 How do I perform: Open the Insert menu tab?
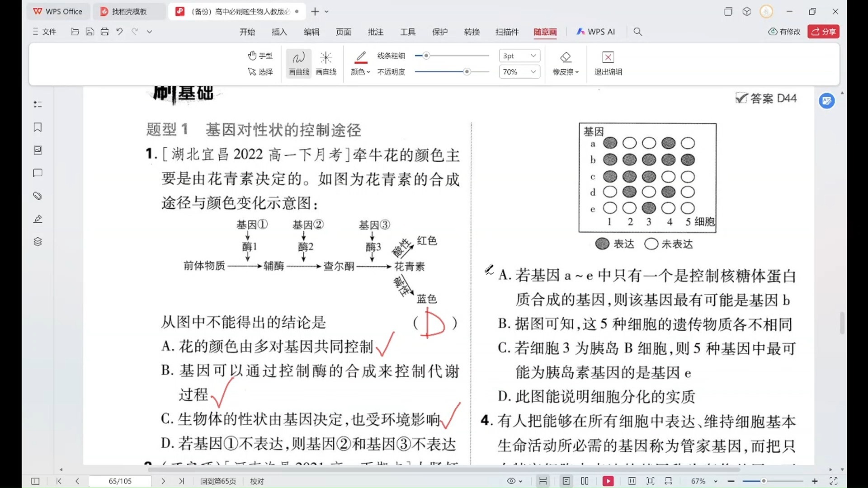[x=279, y=32]
